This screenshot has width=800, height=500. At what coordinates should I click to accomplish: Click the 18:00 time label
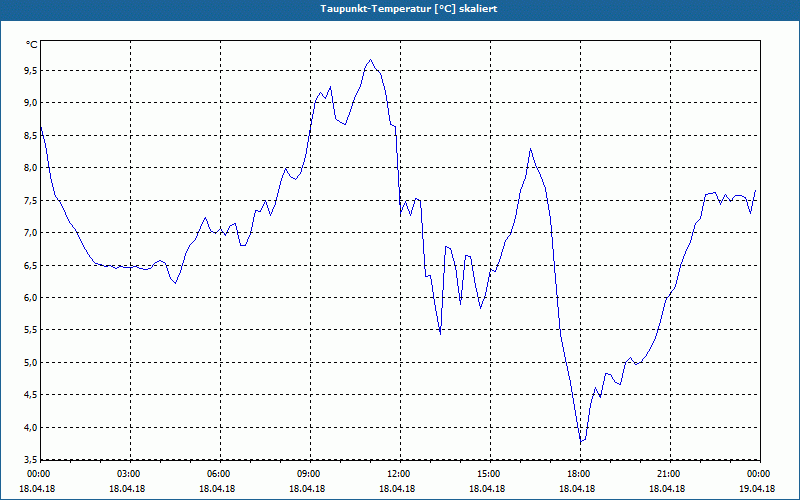point(580,474)
